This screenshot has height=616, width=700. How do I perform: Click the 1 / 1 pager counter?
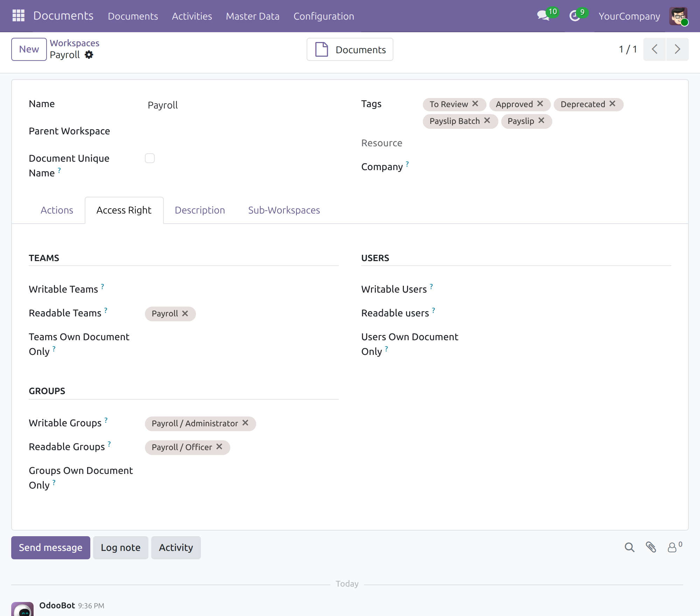tap(628, 49)
